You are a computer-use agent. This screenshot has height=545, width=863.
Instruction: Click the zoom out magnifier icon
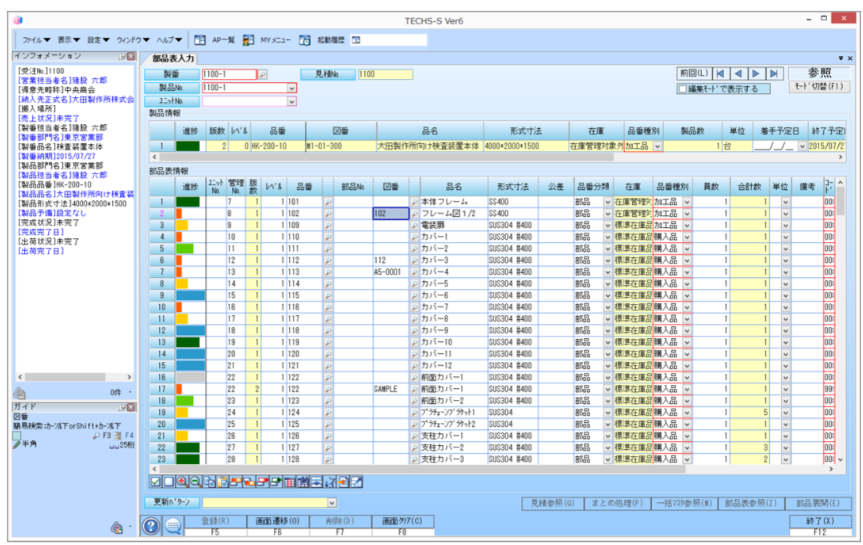[195, 482]
